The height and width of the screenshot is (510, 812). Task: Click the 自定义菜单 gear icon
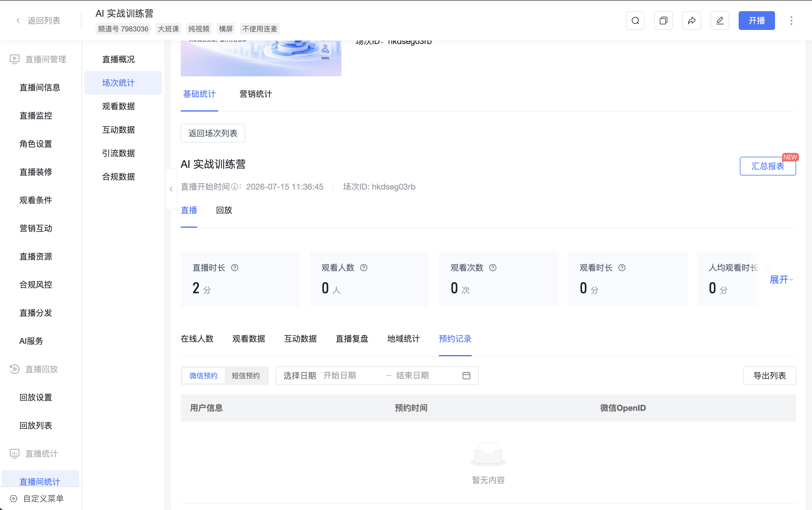coord(13,499)
